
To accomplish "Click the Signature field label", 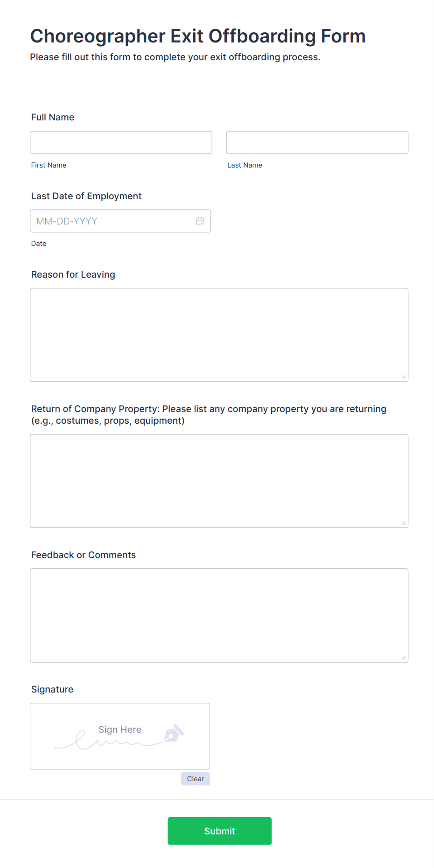I will (52, 689).
